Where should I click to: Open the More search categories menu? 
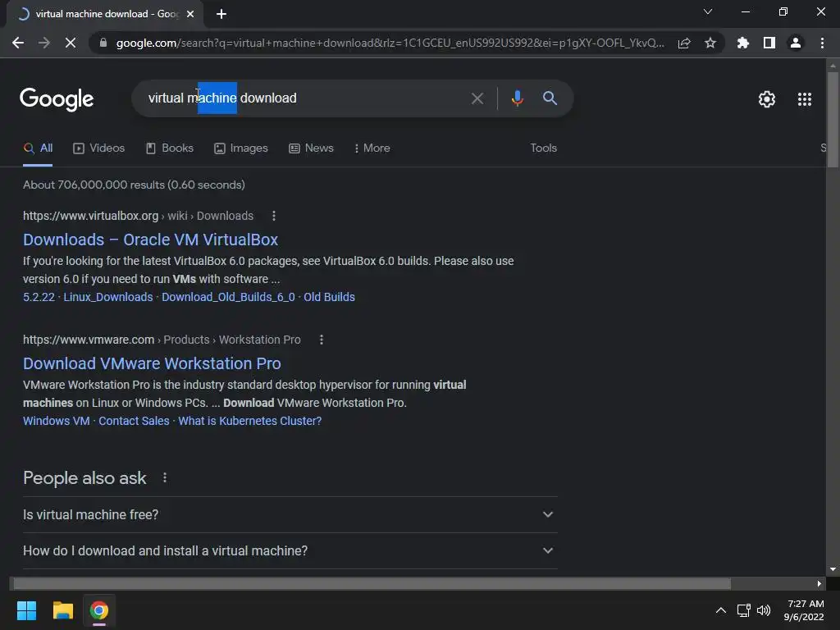point(372,148)
